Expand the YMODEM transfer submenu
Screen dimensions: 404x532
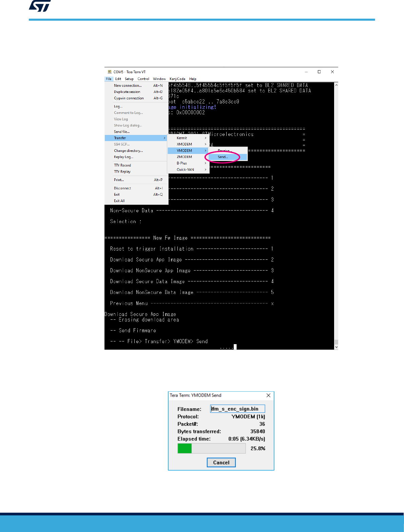click(x=188, y=151)
